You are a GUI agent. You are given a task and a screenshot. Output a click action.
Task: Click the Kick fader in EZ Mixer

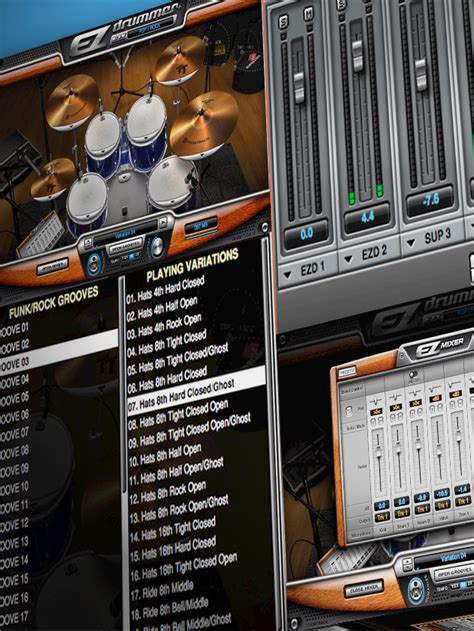(x=379, y=452)
